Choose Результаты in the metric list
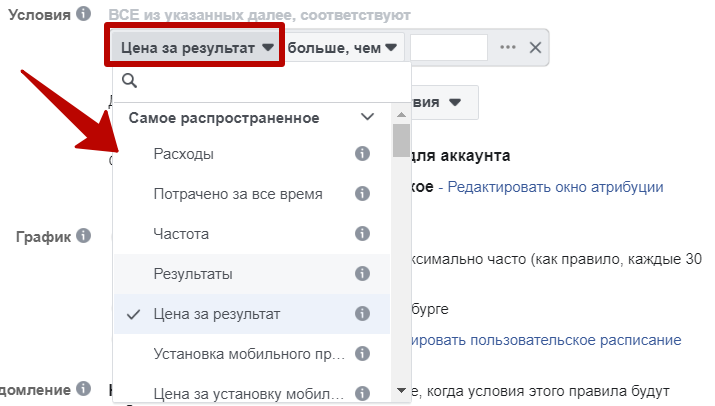The image size is (715, 406). (x=252, y=274)
